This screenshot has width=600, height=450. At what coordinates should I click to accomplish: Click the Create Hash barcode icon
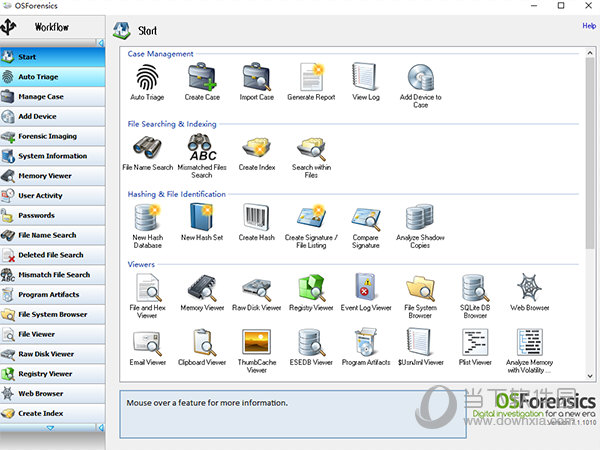coord(257,218)
